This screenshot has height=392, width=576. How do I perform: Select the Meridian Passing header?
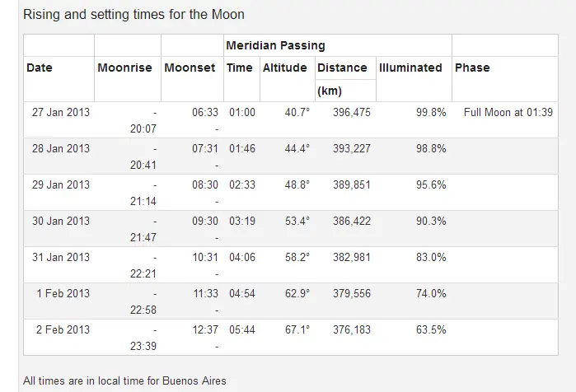click(275, 45)
